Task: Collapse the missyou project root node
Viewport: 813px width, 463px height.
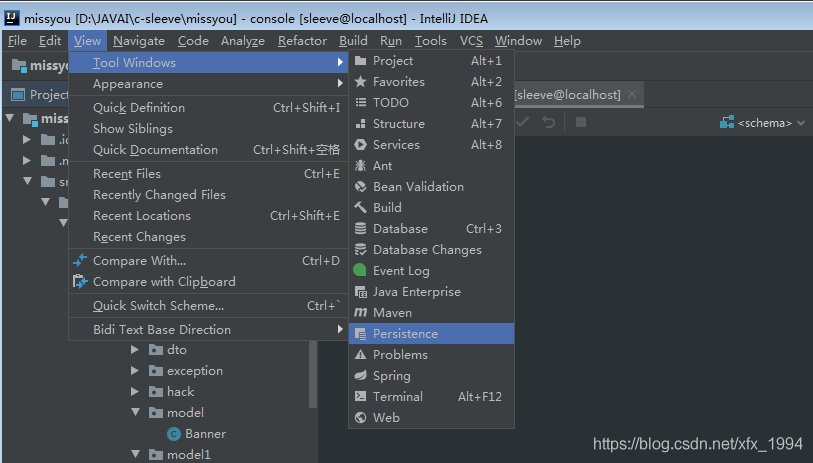Action: (9, 118)
